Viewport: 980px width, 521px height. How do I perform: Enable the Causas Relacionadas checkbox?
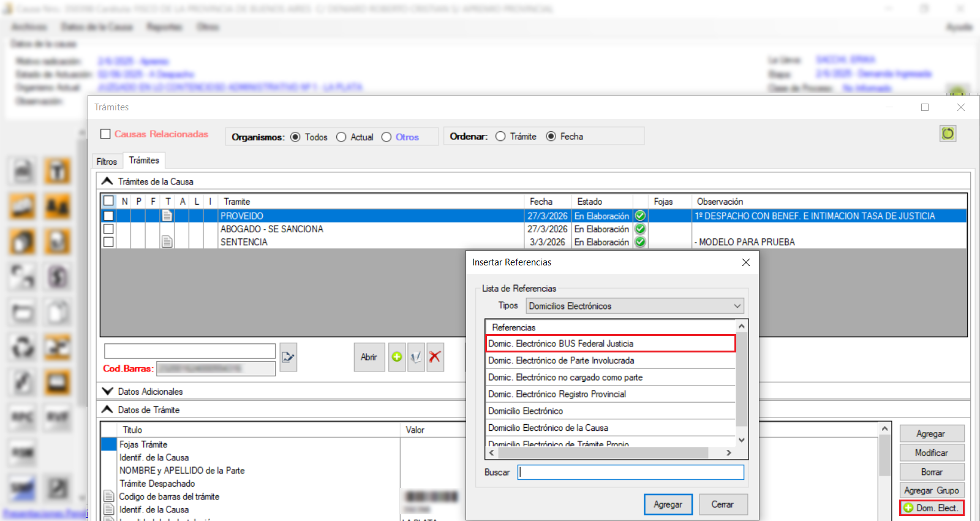pos(106,134)
